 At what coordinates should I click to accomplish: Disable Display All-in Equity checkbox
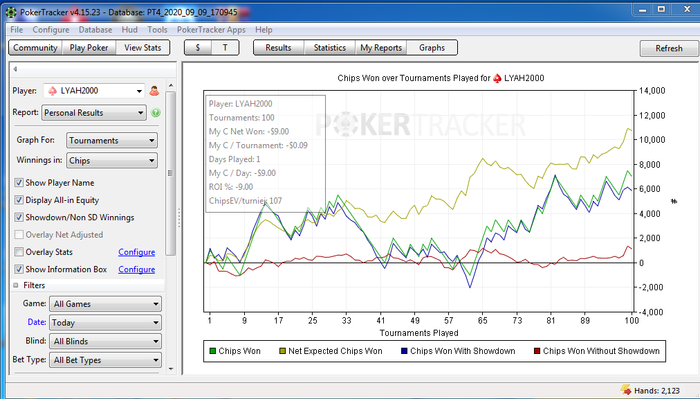pos(19,200)
